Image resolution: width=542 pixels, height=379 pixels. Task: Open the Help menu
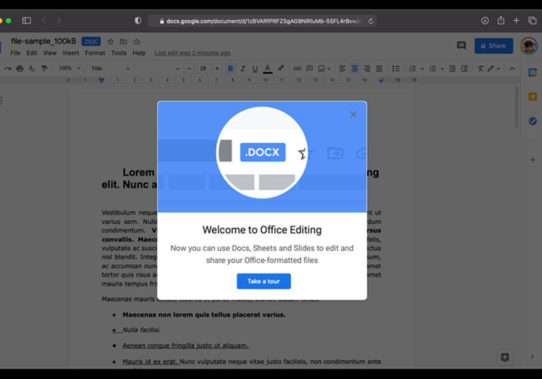139,53
